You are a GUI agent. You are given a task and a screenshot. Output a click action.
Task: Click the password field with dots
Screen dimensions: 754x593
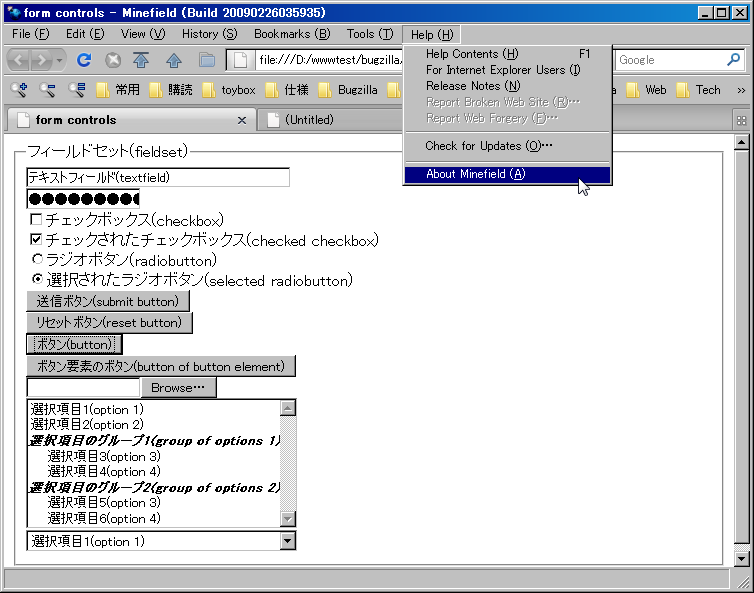83,199
